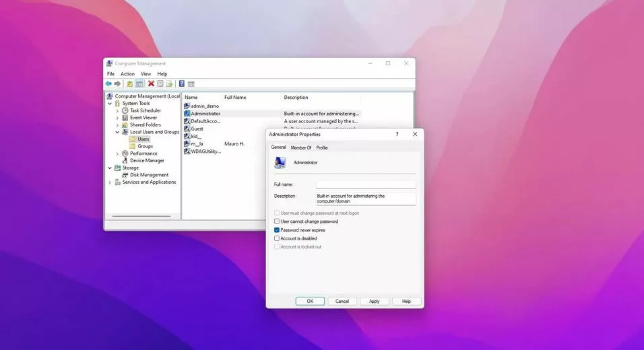The width and height of the screenshot is (644, 350).
Task: Expand the Performance tree node
Action: 117,153
